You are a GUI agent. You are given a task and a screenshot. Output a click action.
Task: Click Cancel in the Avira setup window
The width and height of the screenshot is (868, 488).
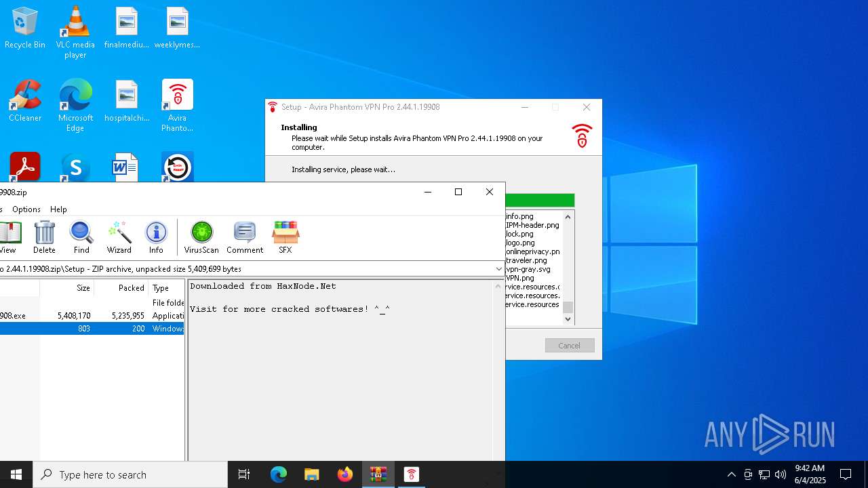570,346
